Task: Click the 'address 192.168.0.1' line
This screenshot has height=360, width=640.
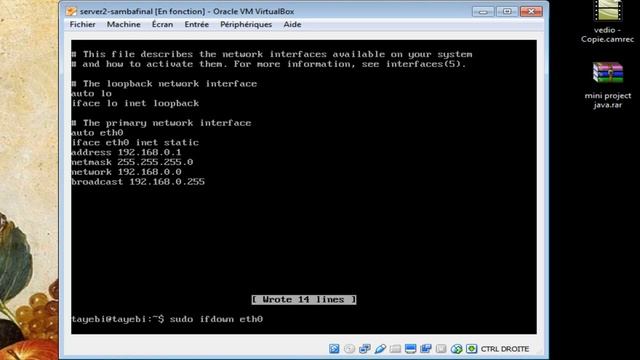Action: pyautogui.click(x=126, y=152)
